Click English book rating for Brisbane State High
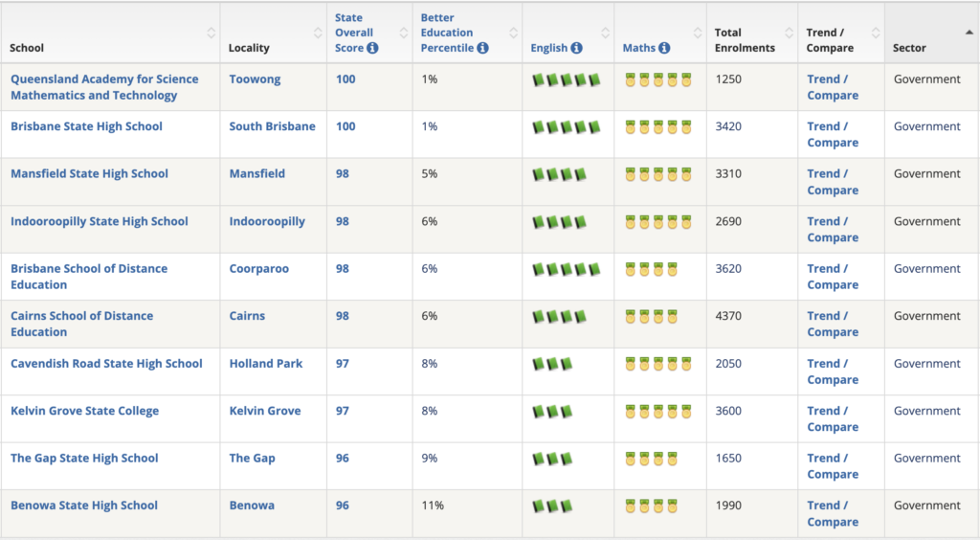Image resolution: width=980 pixels, height=540 pixels. point(567,127)
